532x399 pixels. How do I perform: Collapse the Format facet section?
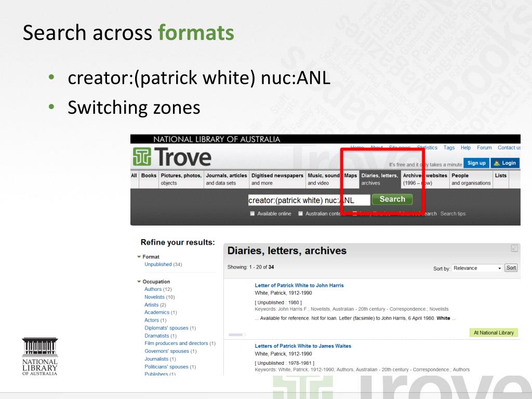click(x=139, y=257)
